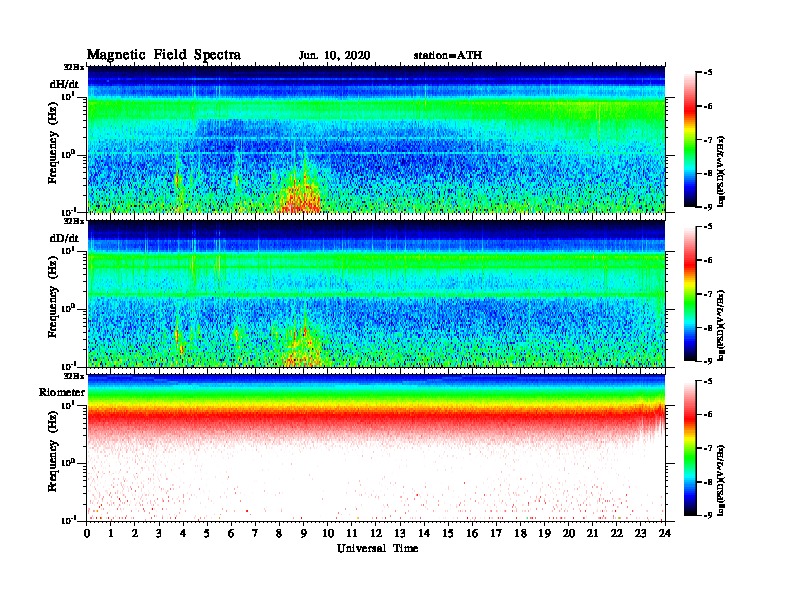Click the color scale bar beside dD/dt panel
Viewport: 792px width, 612px height.
point(690,293)
